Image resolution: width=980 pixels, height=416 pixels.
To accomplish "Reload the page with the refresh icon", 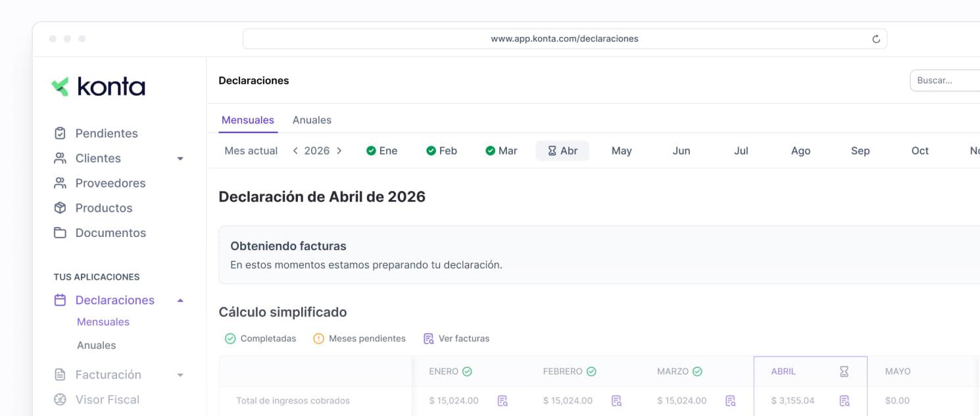I will click(x=876, y=39).
